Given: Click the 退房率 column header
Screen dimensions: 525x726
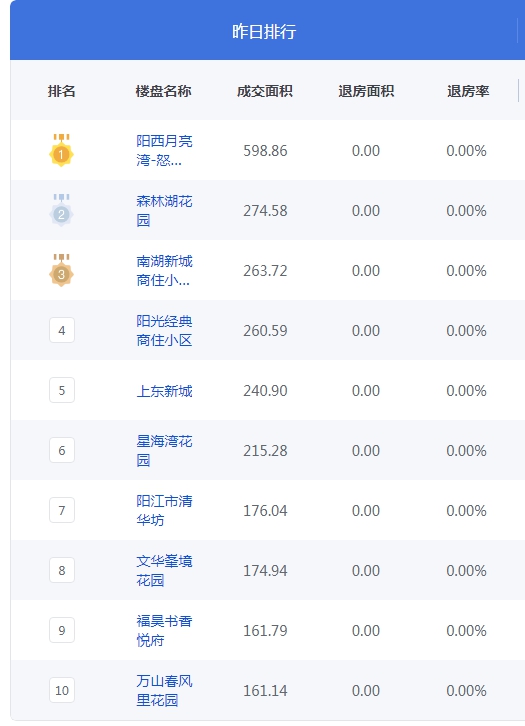Looking at the screenshot, I should (468, 91).
